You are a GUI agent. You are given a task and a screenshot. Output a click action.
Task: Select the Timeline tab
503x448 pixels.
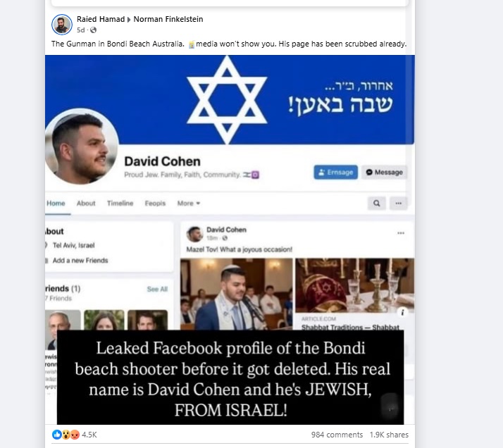120,204
